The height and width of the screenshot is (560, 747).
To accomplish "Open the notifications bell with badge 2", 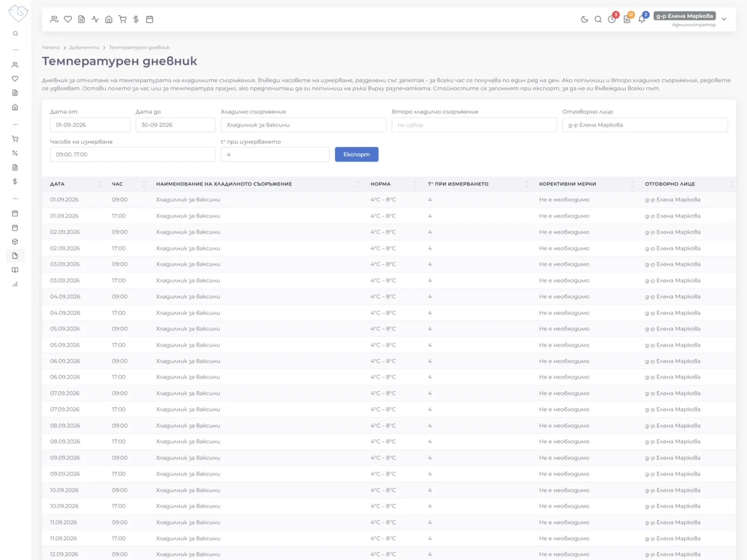I will click(x=642, y=19).
